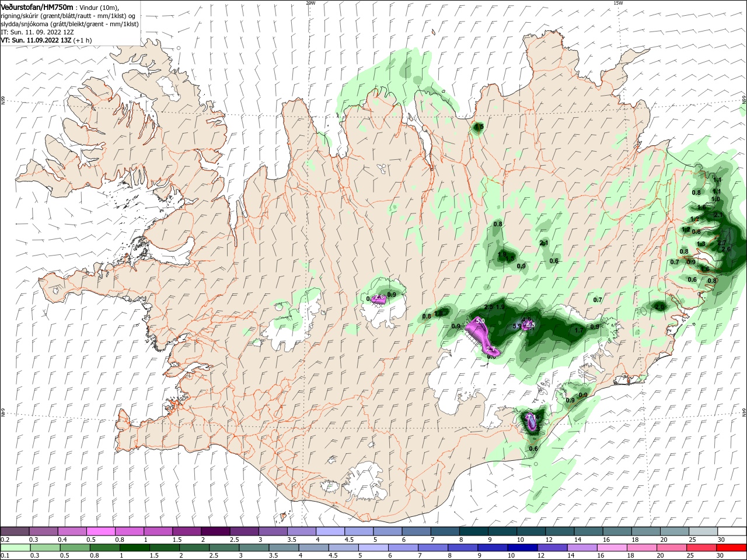This screenshot has width=747, height=560.
Task: Pick lower legend swatch between 2 and 2.5
Action: tap(194, 548)
